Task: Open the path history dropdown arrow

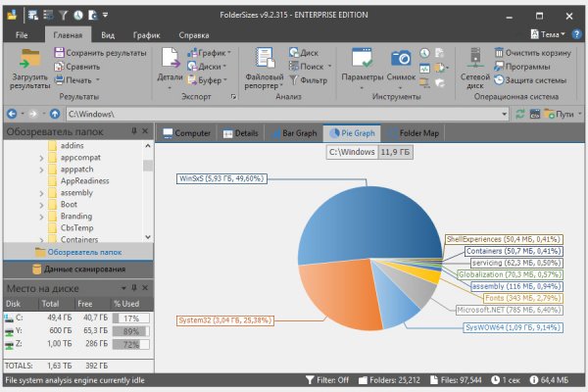Action: [x=505, y=114]
